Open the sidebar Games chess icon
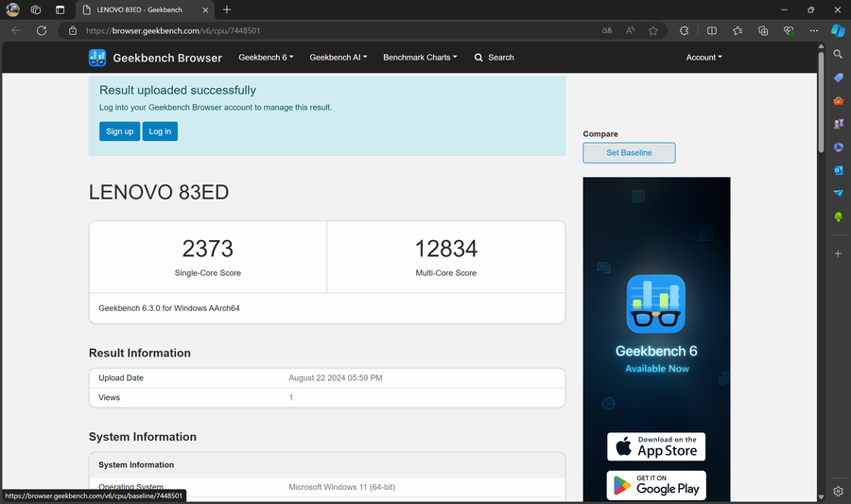 [838, 124]
